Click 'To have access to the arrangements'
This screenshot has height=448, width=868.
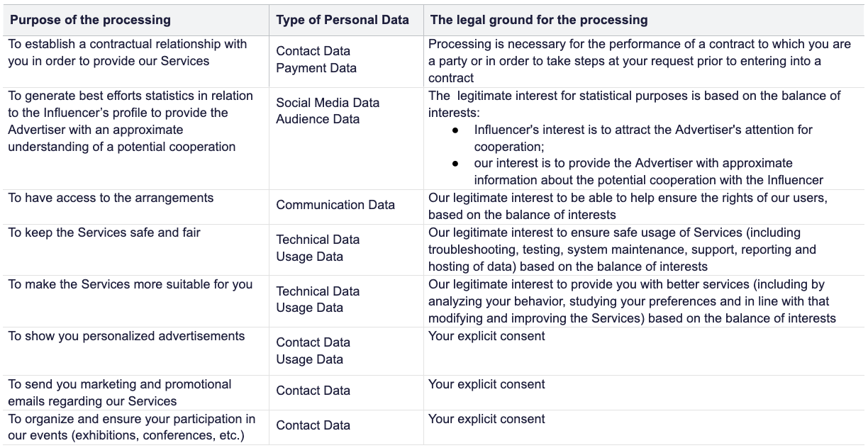click(111, 198)
